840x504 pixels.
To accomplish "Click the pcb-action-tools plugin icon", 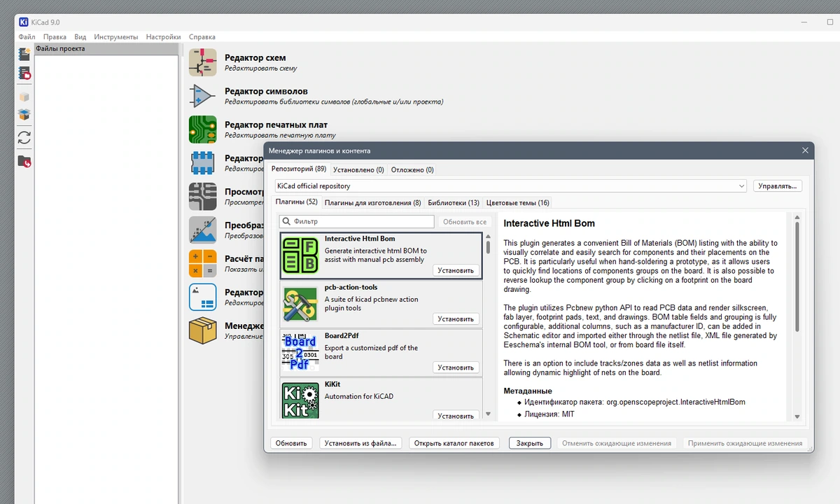I will point(300,304).
